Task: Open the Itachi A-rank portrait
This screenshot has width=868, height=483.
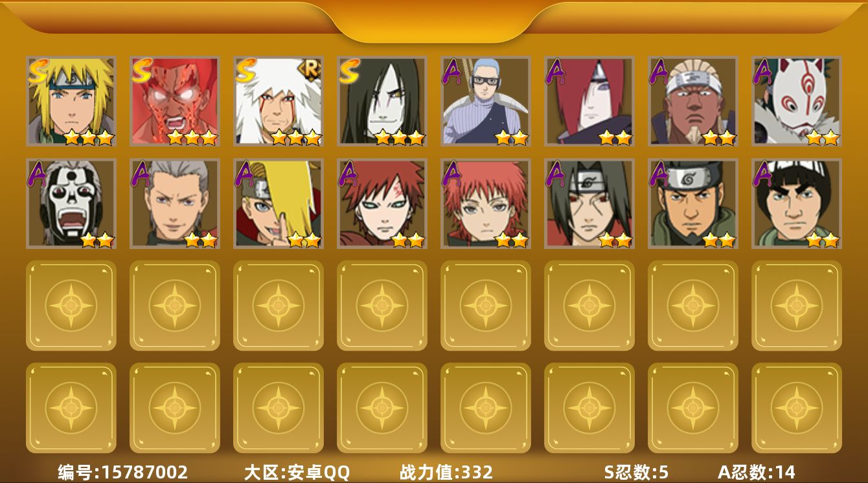Action: pyautogui.click(x=589, y=204)
